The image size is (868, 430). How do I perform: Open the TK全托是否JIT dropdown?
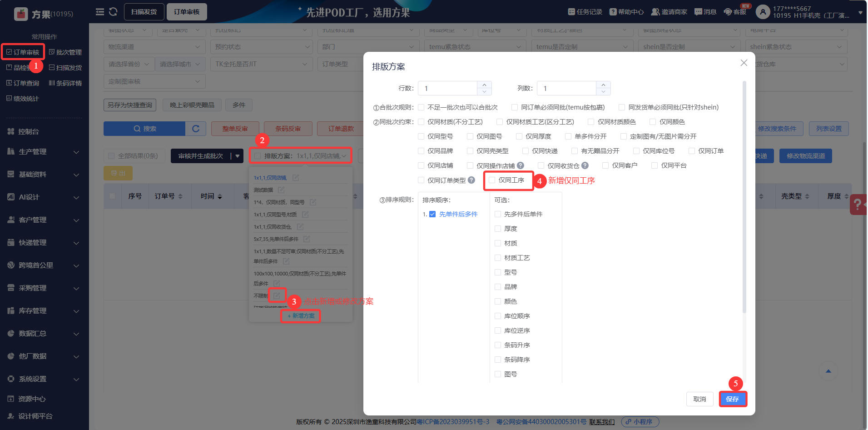tap(261, 64)
